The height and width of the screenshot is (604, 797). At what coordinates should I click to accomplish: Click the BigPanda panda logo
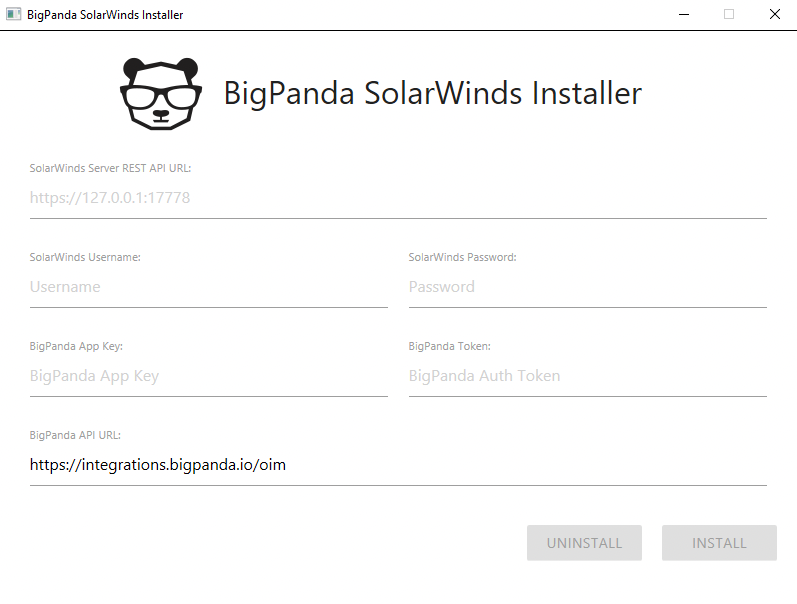pos(160,93)
